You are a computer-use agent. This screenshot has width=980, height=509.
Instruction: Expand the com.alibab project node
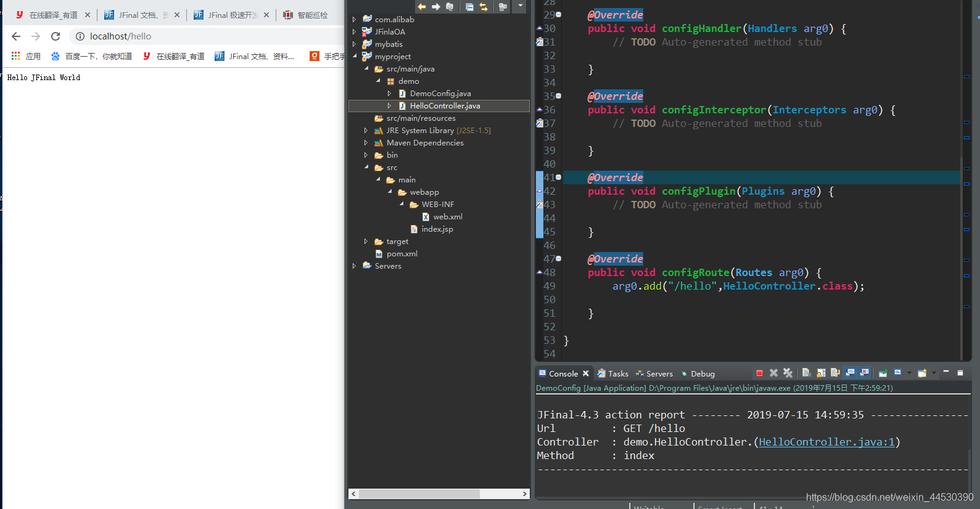tap(355, 20)
